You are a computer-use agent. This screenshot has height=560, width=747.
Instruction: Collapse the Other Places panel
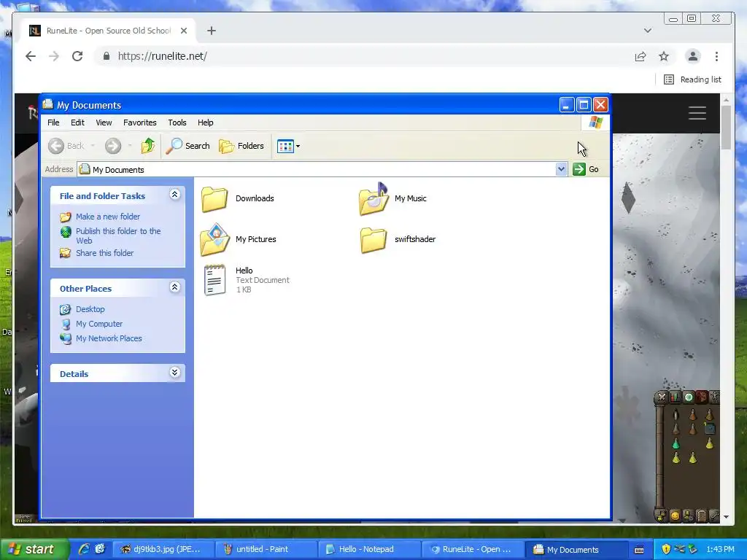175,287
